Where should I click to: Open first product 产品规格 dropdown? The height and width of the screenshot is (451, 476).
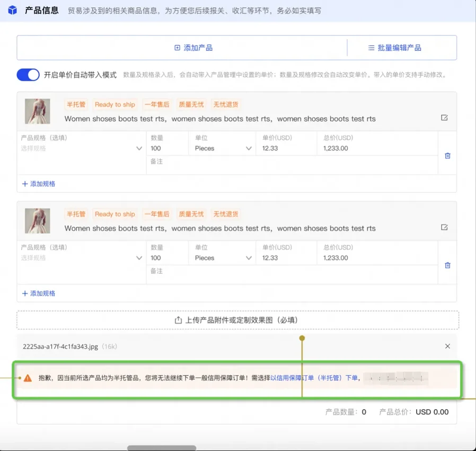[82, 148]
